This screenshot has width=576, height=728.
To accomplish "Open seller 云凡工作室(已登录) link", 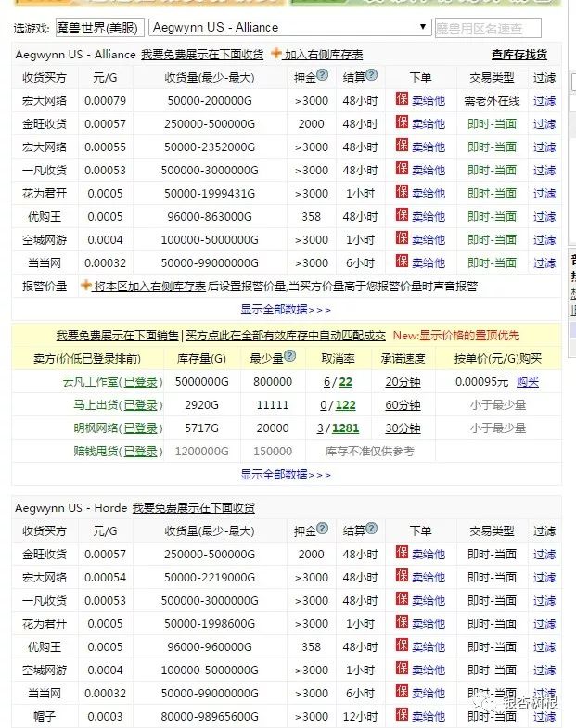I will coord(113,382).
